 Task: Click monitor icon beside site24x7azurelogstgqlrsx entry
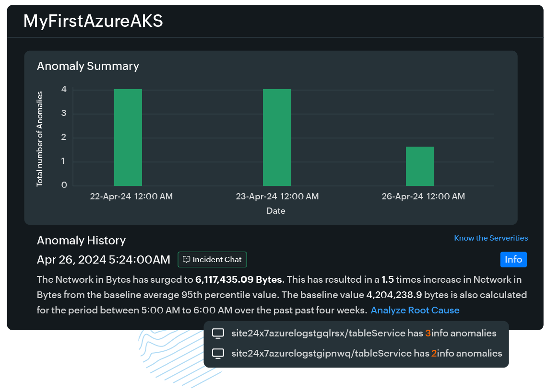click(218, 333)
